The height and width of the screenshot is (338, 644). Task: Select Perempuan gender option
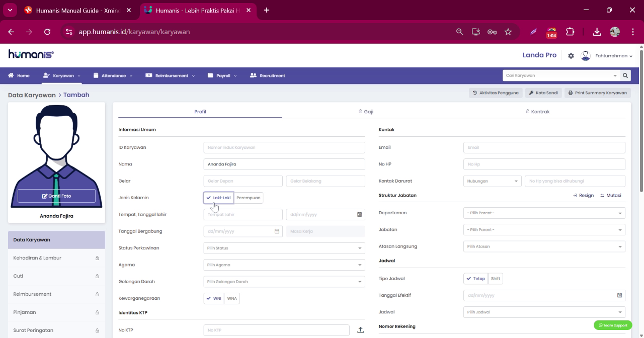tap(249, 198)
